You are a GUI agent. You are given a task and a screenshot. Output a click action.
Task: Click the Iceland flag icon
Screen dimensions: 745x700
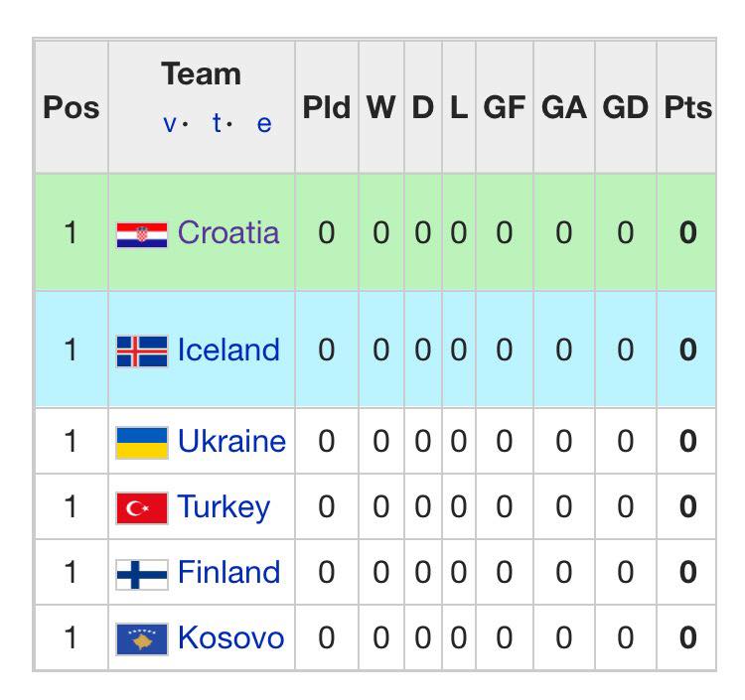(x=142, y=351)
